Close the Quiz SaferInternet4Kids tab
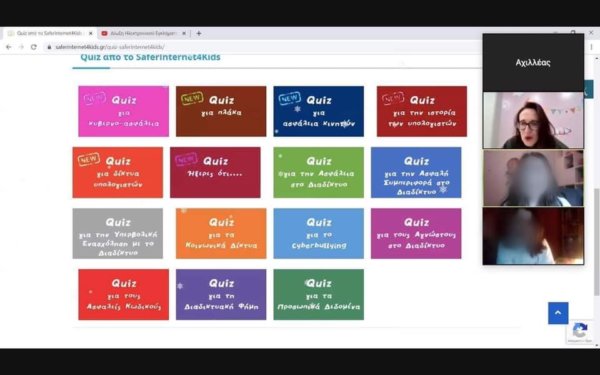Viewport: 600px width, 375px height. pos(91,33)
